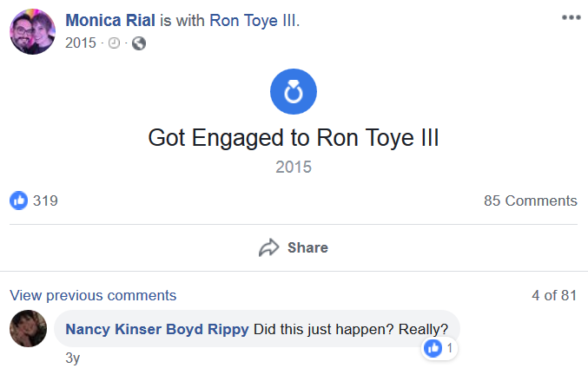The height and width of the screenshot is (388, 588).
Task: Click the Got Engaged to Ron Toye III heading
Action: [x=294, y=138]
